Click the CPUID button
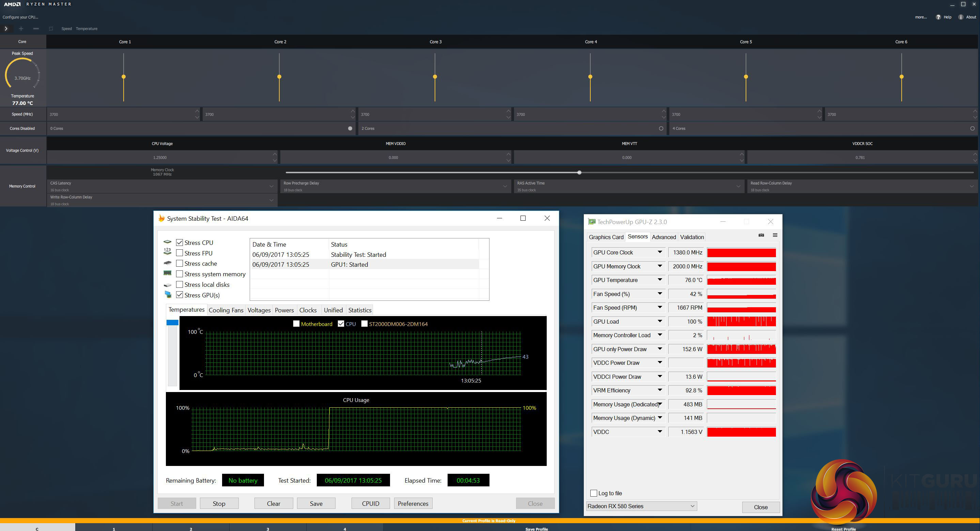The image size is (980, 531). coord(370,503)
